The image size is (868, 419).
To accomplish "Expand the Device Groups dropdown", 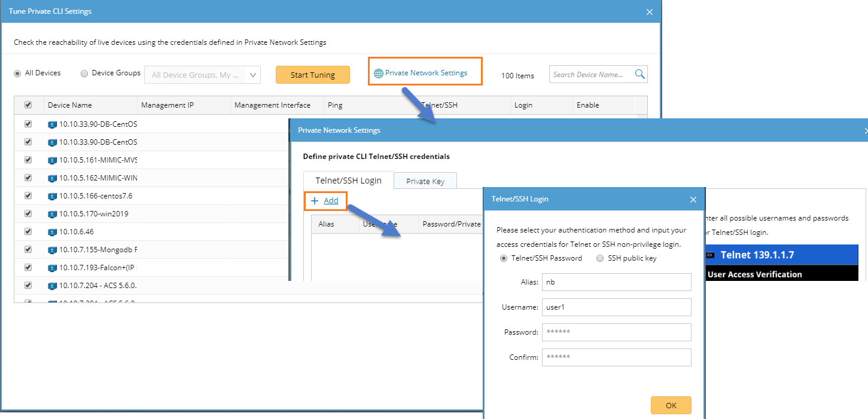I will [253, 75].
